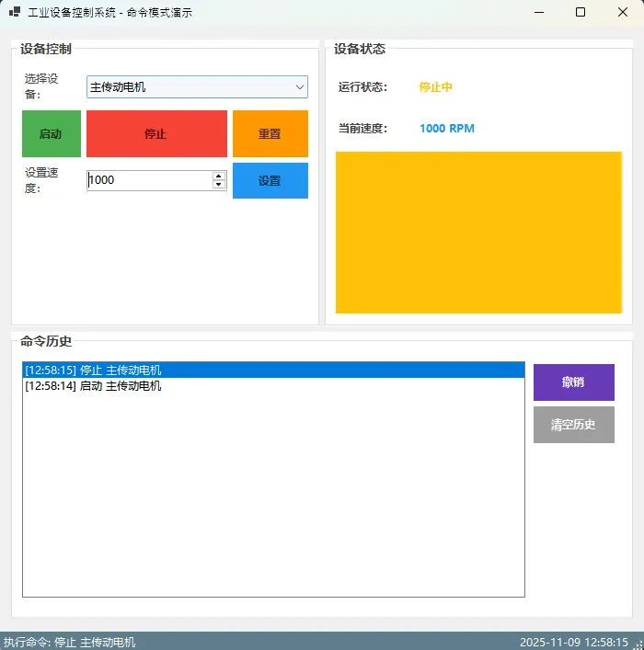
Task: Click the 清空历史 button
Action: (573, 425)
